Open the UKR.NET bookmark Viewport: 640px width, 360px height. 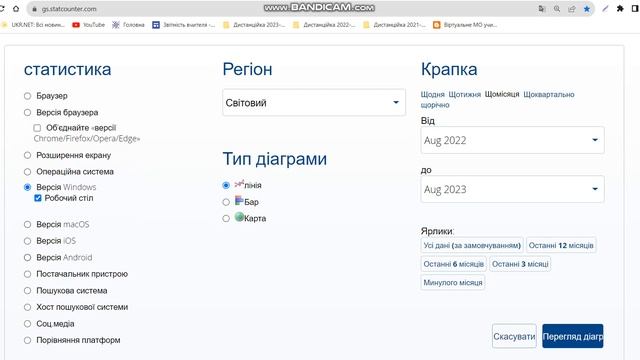[33, 25]
